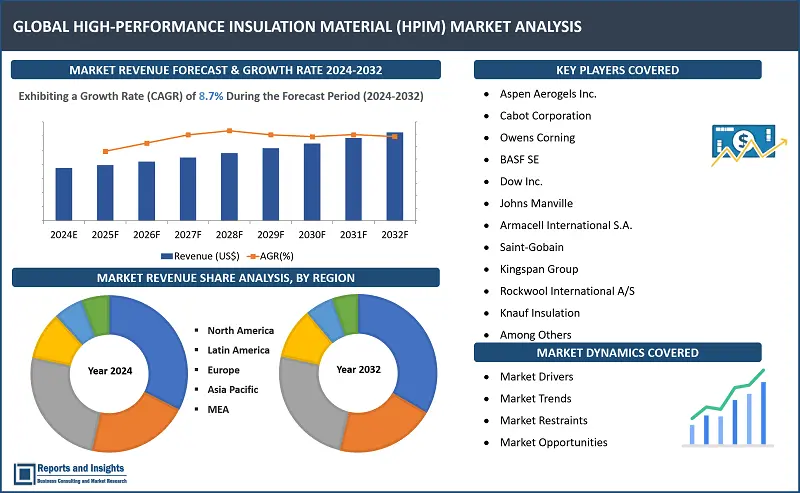800x493 pixels.
Task: Click Saint-Gobain entry
Action: pos(532,248)
